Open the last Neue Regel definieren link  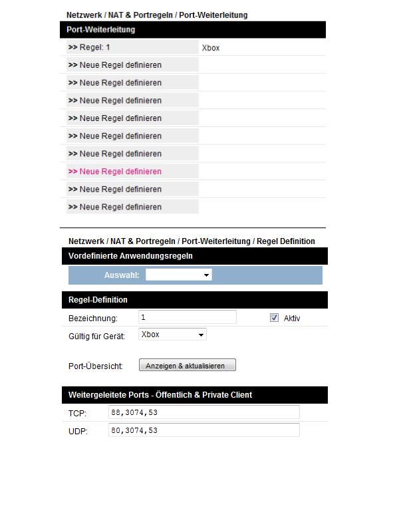coord(120,207)
